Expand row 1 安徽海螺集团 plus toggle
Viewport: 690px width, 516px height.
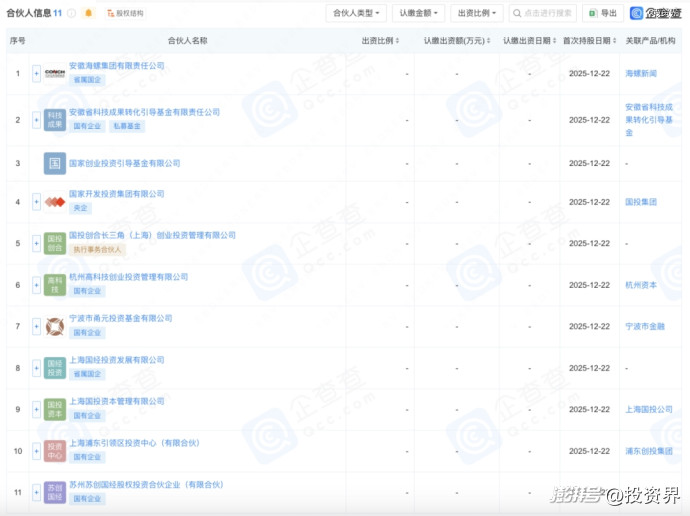(37, 74)
